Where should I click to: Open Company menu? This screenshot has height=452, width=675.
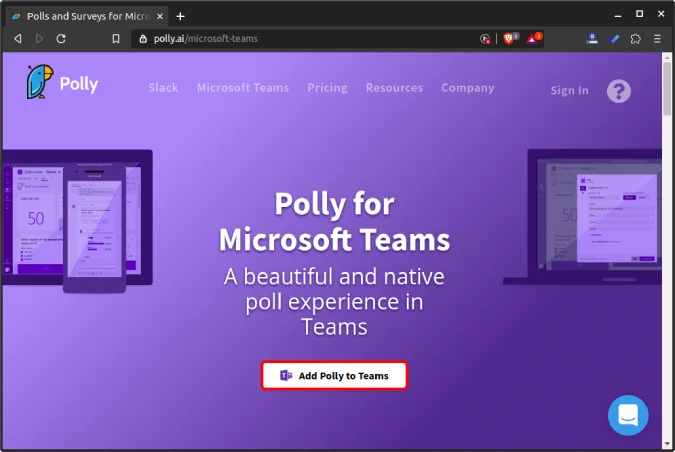point(468,88)
